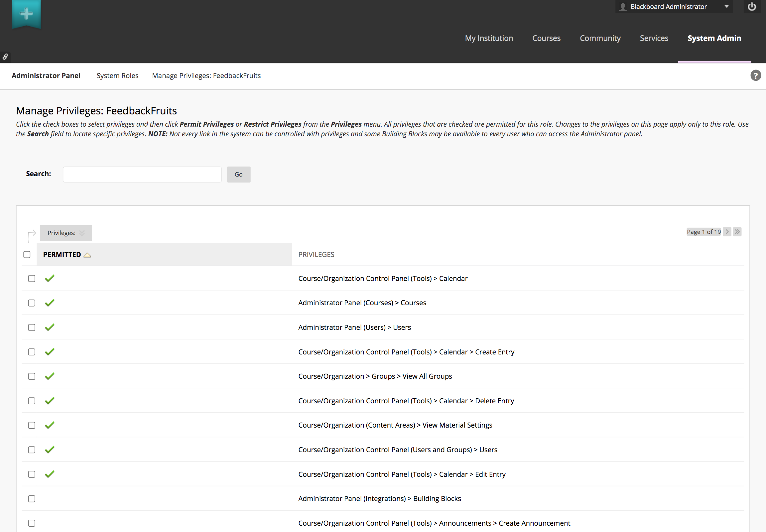Click the 'Manage Privileges: FeedbackFruits' page heading
Image resolution: width=766 pixels, height=532 pixels.
tap(96, 111)
